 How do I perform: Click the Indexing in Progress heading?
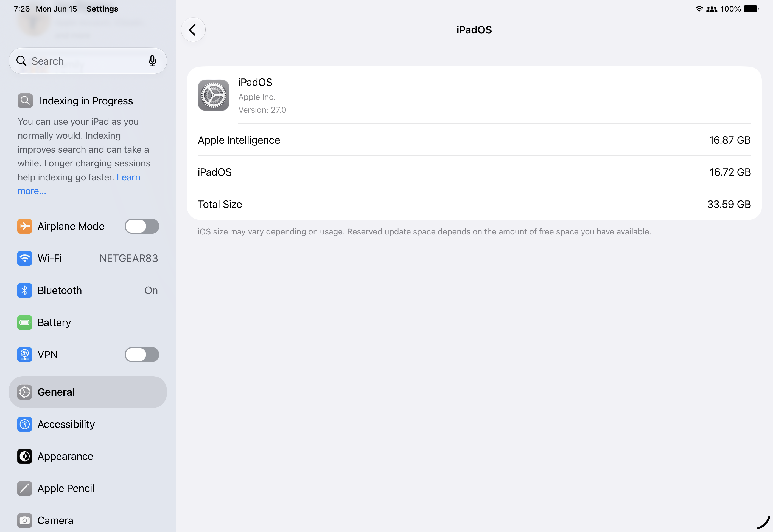[86, 101]
